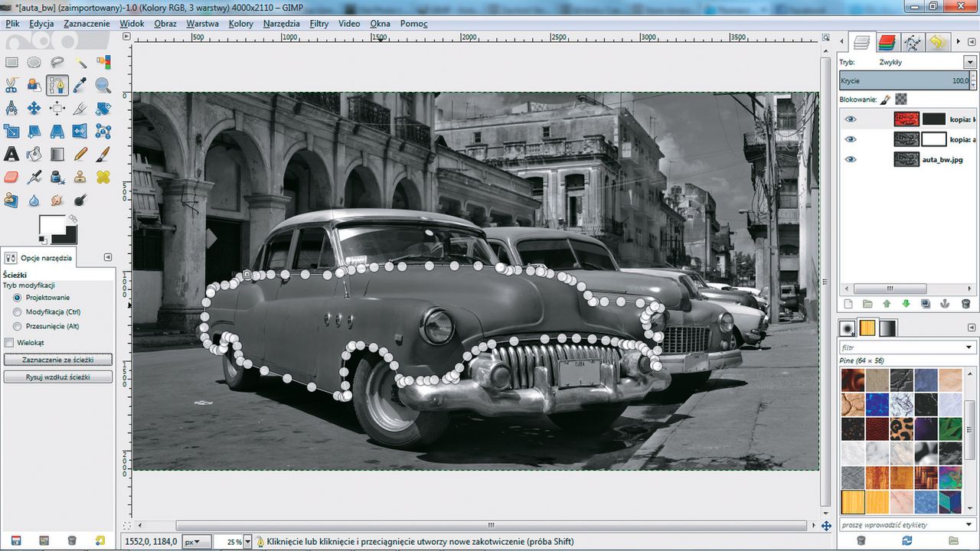Hide the second kopia layer with white mask
This screenshot has width=980, height=551.
click(850, 139)
